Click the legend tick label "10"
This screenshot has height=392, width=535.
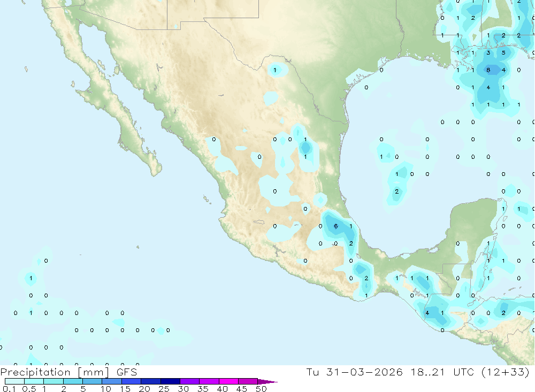(x=106, y=389)
